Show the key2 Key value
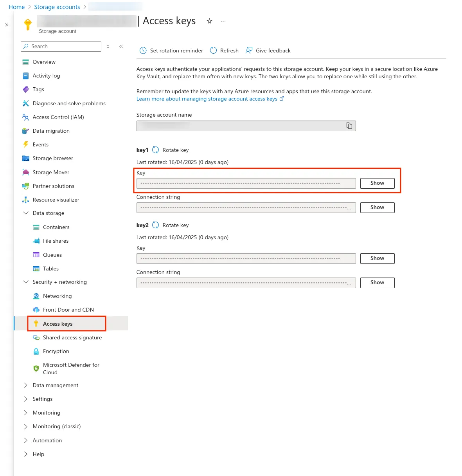 pyautogui.click(x=377, y=258)
